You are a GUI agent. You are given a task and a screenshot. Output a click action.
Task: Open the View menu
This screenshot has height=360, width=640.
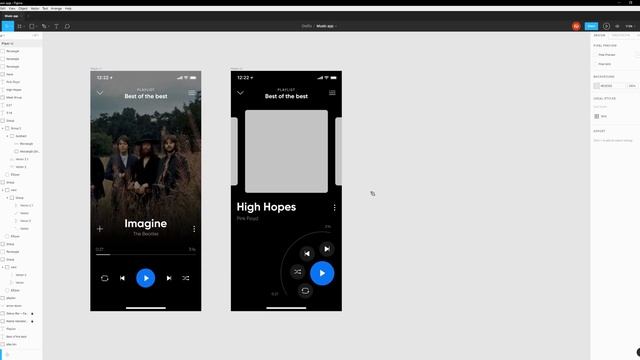12,8
